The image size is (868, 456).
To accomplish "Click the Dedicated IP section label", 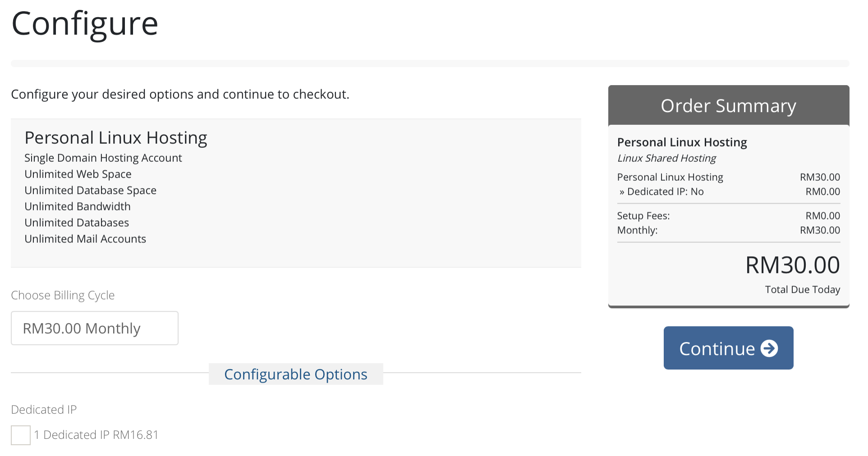I will click(44, 410).
